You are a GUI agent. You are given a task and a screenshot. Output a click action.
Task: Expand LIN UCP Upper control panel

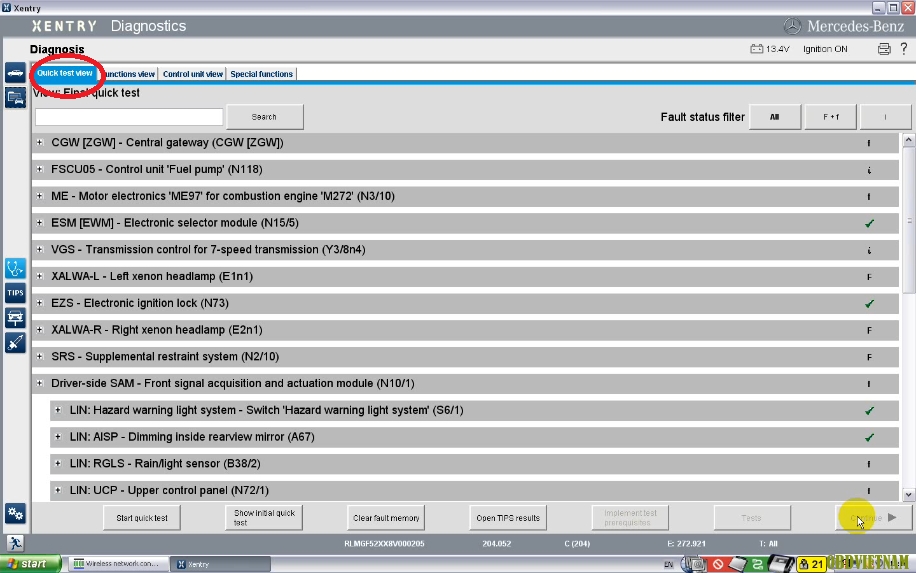point(58,490)
